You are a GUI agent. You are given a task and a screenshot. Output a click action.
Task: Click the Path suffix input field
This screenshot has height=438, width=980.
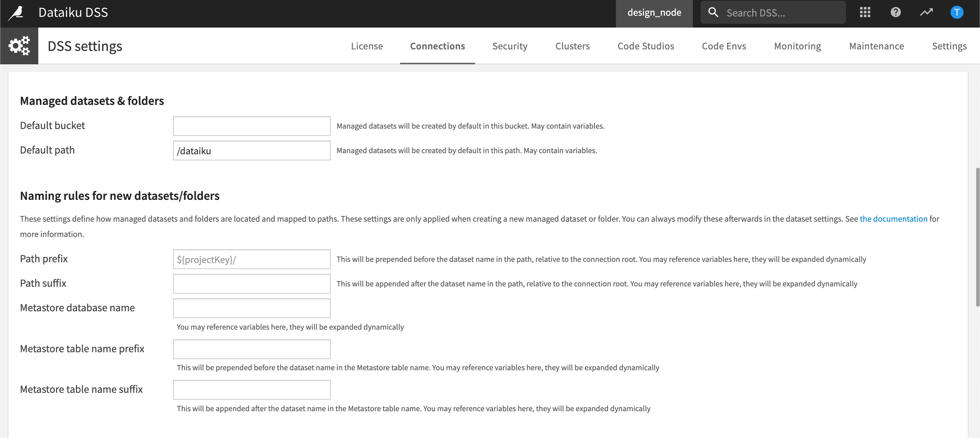coord(251,283)
